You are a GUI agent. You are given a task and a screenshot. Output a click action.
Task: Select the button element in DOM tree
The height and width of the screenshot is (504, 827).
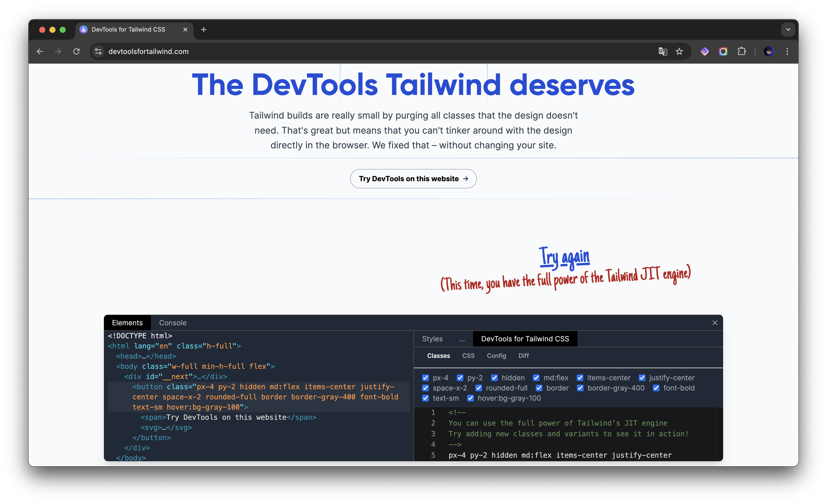pyautogui.click(x=258, y=397)
